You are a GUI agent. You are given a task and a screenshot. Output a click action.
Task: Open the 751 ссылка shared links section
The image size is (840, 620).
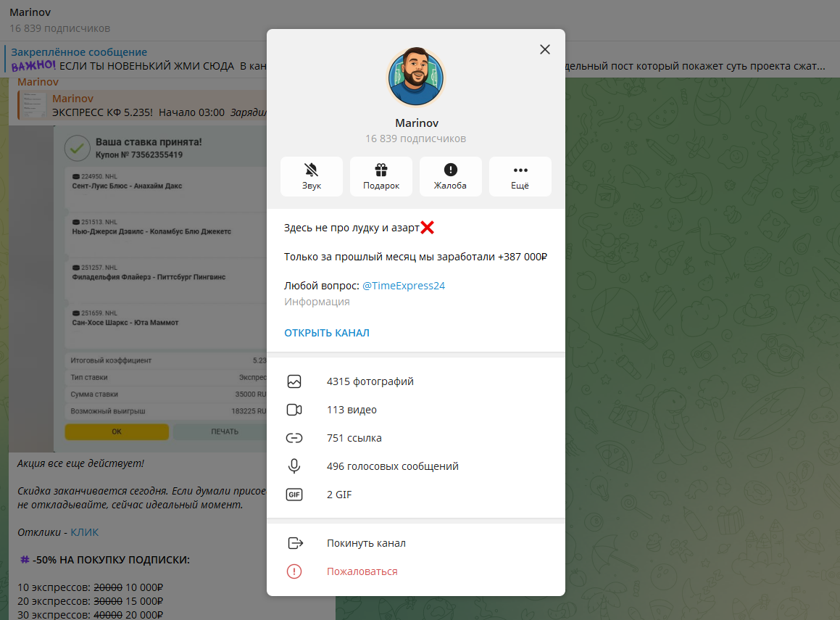416,438
